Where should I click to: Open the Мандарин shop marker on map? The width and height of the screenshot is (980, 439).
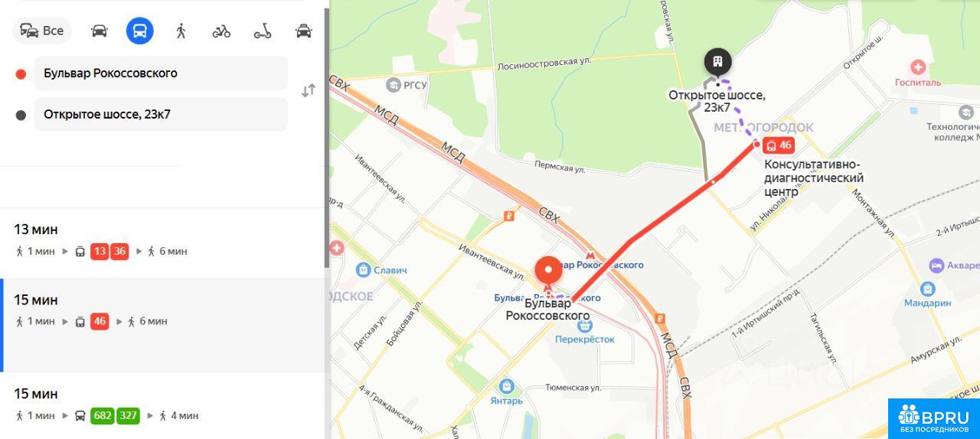(x=928, y=288)
